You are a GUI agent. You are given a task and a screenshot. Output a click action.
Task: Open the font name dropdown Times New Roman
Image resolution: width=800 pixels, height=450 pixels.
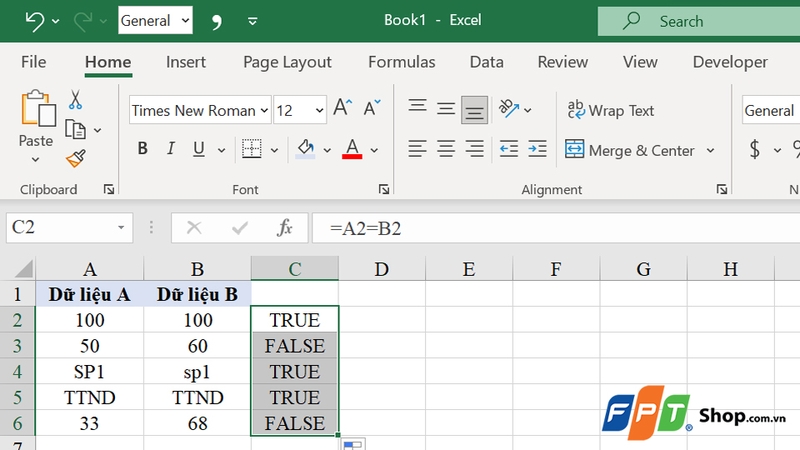264,111
